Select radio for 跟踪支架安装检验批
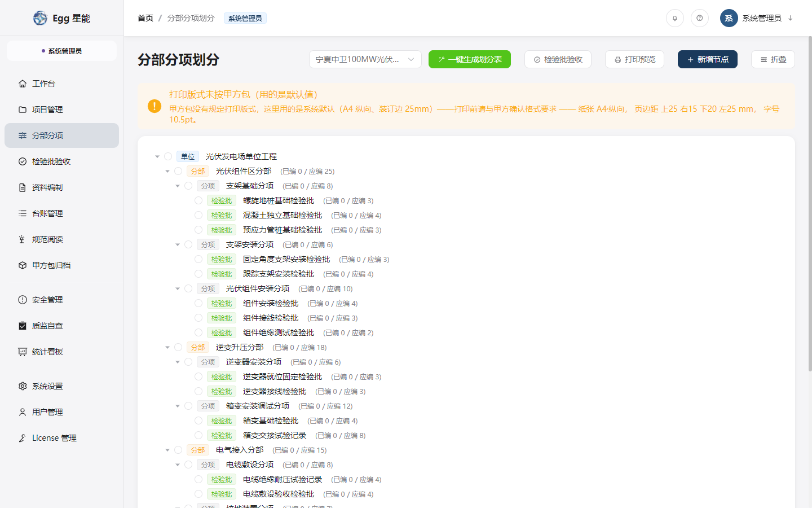Screen dimensions: 812x508 (198, 274)
